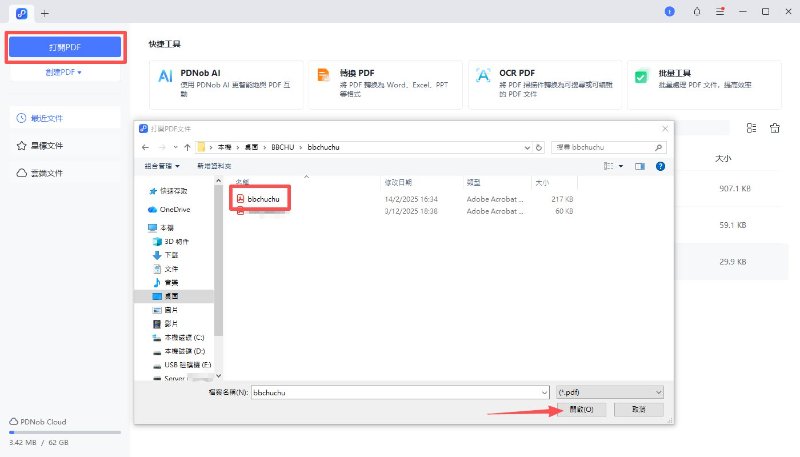Open the (*.pdf) file type dropdown
This screenshot has height=457, width=800.
[x=609, y=392]
